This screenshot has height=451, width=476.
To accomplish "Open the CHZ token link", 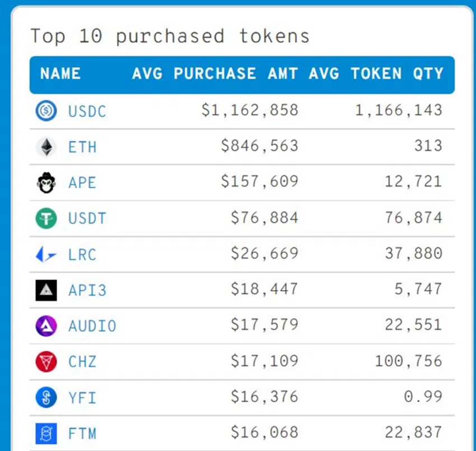I will tap(82, 362).
